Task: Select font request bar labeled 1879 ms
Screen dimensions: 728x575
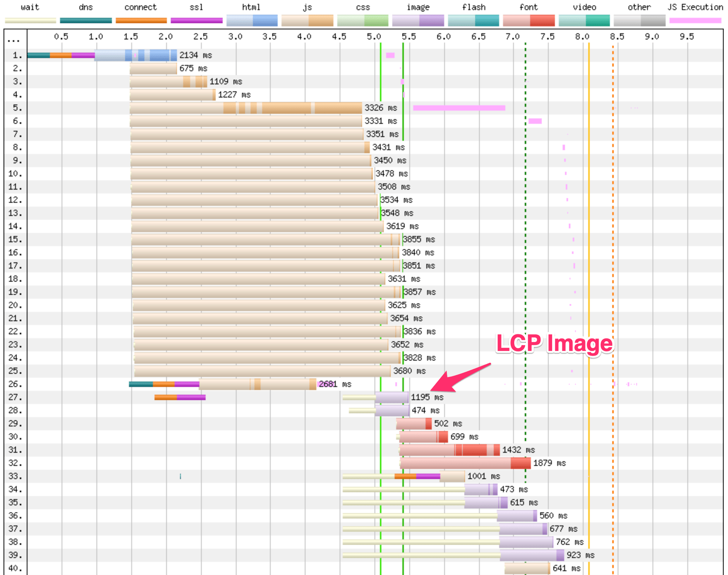Action: click(x=465, y=463)
